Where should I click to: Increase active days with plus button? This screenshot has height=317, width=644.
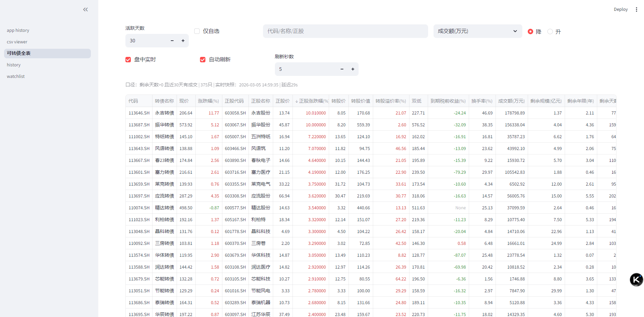183,41
